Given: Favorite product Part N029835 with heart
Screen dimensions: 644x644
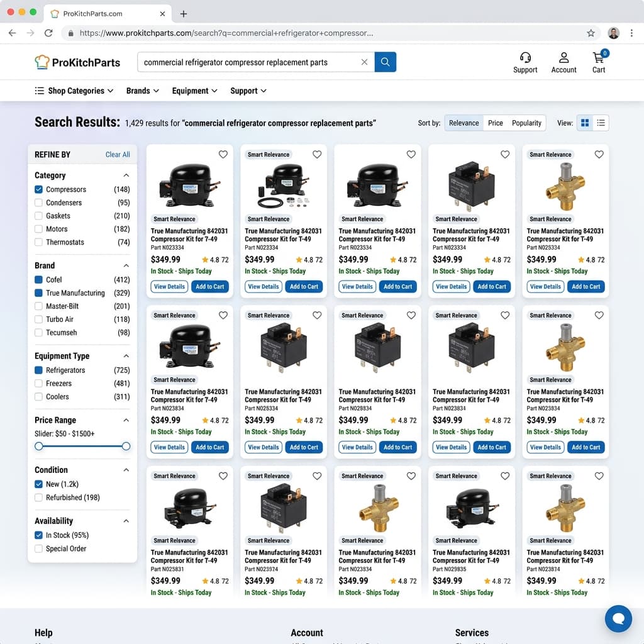Looking at the screenshot, I should (x=505, y=475).
